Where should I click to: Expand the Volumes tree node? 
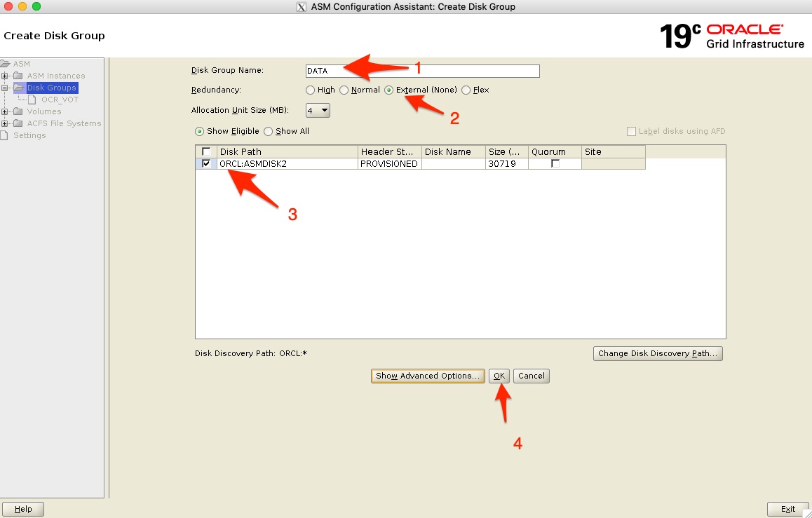[x=5, y=111]
